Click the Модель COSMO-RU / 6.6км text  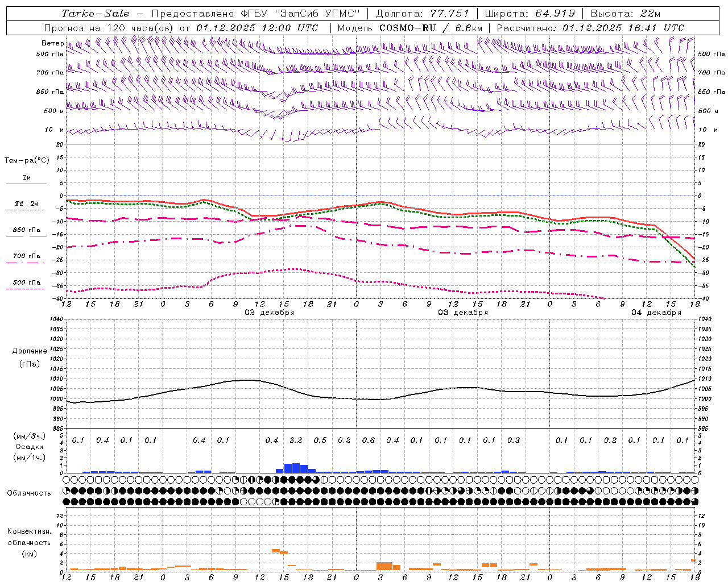click(409, 28)
